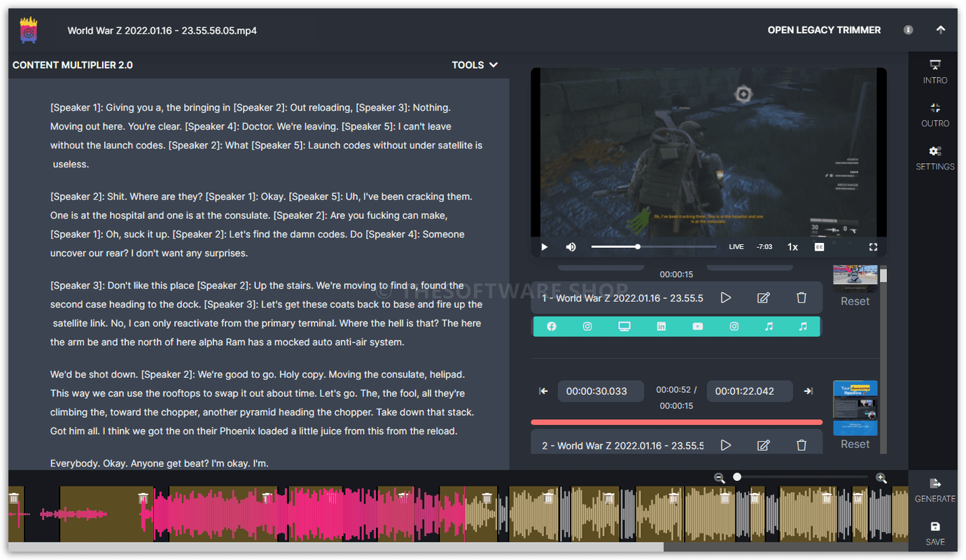Screen dimensions: 966x560
Task: Click the LinkedIn icon in the teal bar
Action: point(661,327)
